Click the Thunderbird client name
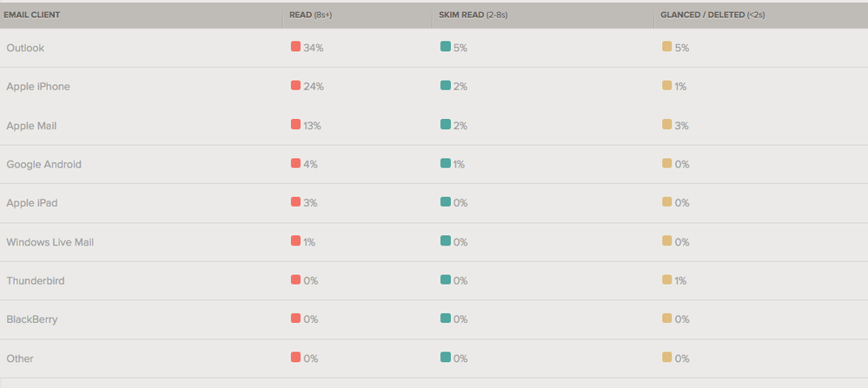 click(36, 281)
